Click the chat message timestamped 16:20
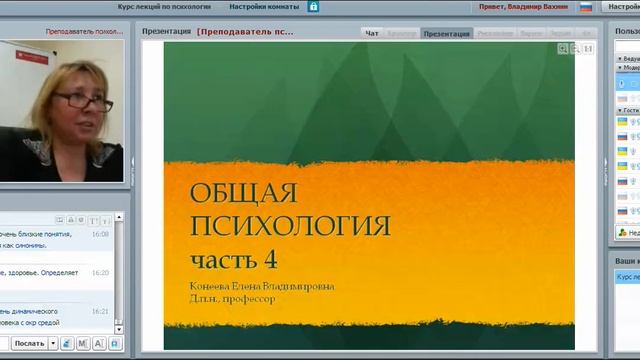The width and height of the screenshot is (640, 360). click(56, 278)
